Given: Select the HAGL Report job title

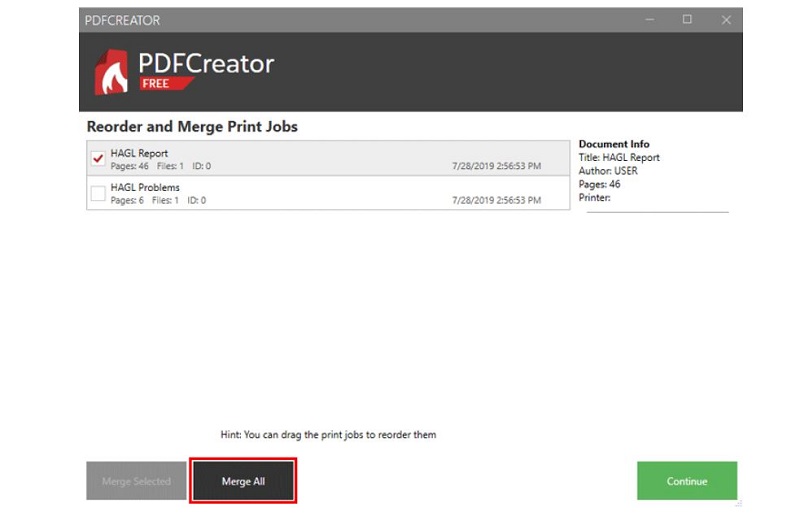Looking at the screenshot, I should [139, 153].
